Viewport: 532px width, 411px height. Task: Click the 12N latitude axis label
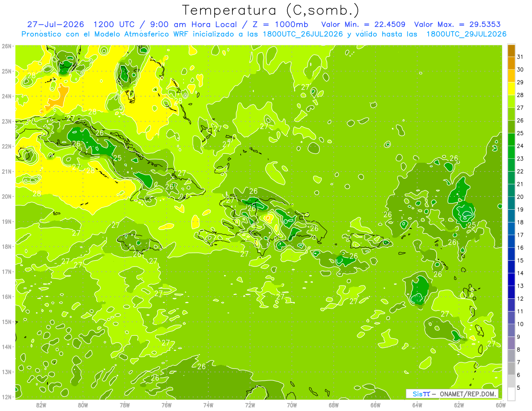7,397
